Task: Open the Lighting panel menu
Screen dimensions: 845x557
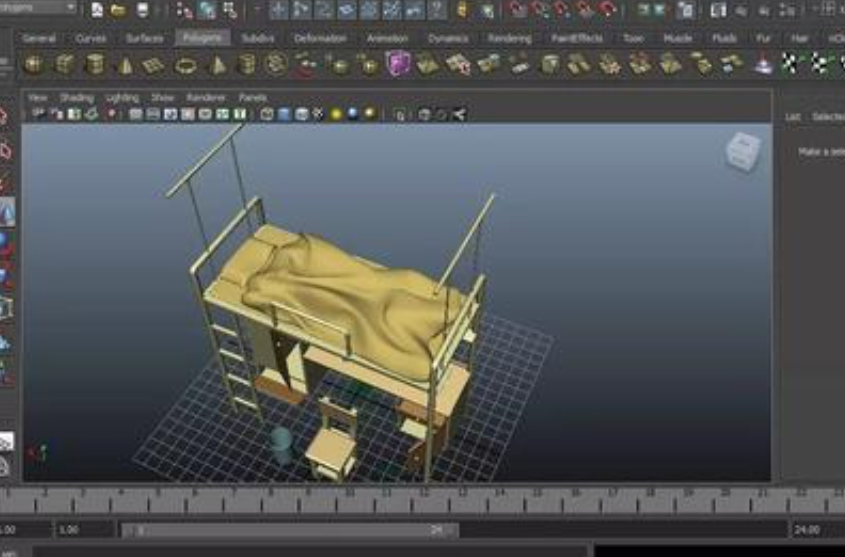Action: coord(122,98)
